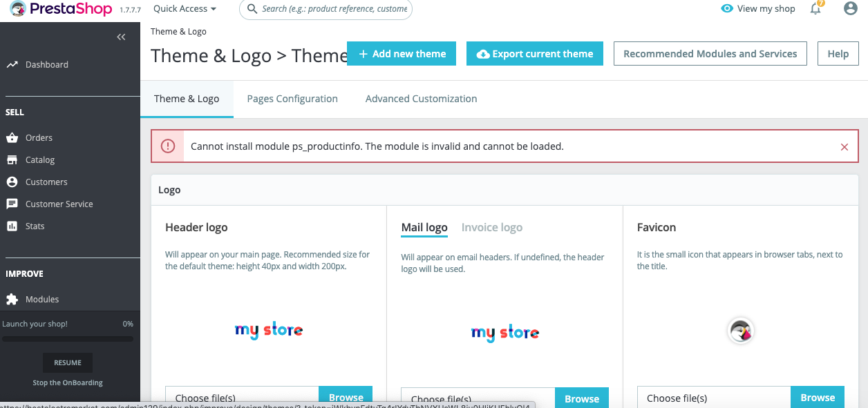This screenshot has height=408, width=868.
Task: Click the Orders basket icon
Action: pyautogui.click(x=12, y=138)
